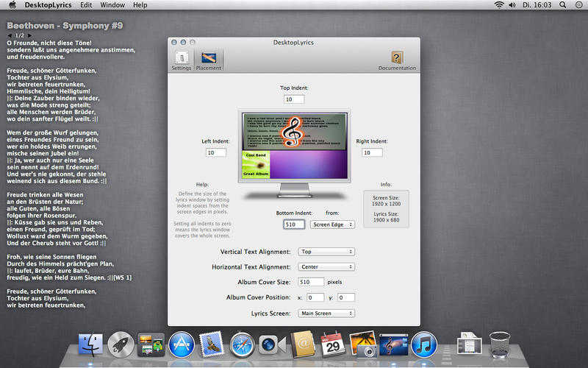Open iPhoto in Dock

[x=363, y=344]
